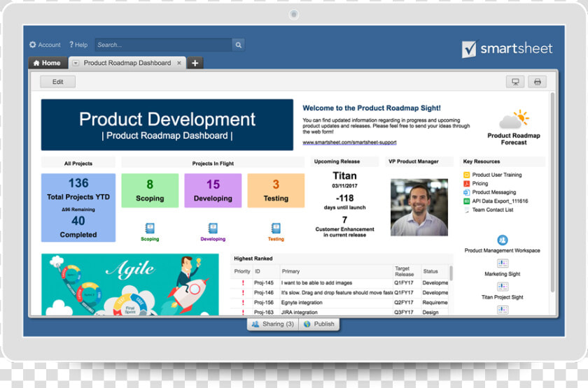The width and height of the screenshot is (588, 388).
Task: Switch to the Home tab
Action: tap(48, 63)
